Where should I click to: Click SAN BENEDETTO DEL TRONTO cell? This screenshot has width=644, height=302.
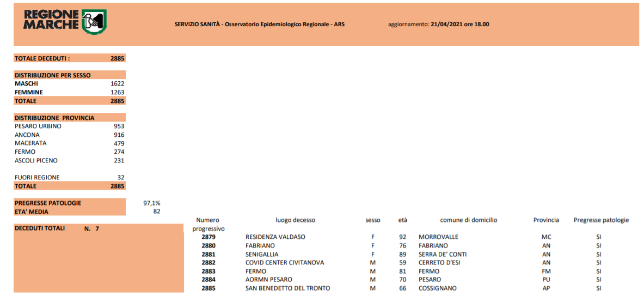click(x=287, y=288)
